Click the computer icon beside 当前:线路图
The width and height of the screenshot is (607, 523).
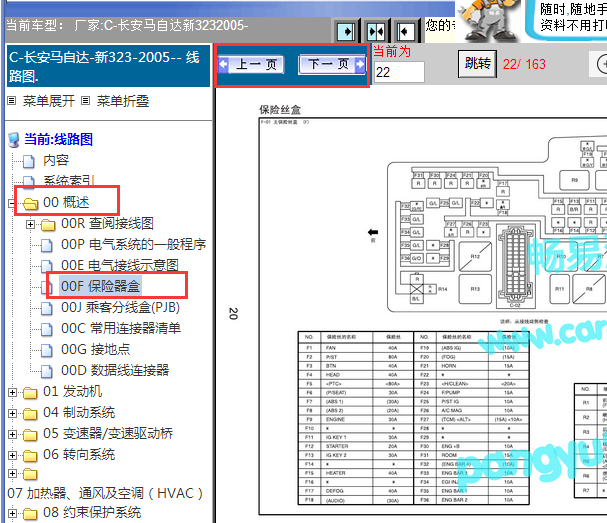click(x=14, y=140)
